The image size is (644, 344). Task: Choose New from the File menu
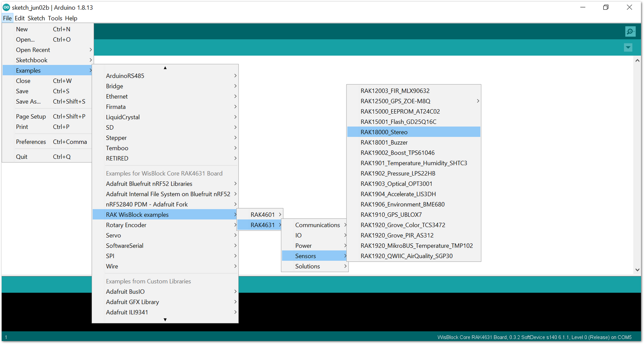pos(47,29)
